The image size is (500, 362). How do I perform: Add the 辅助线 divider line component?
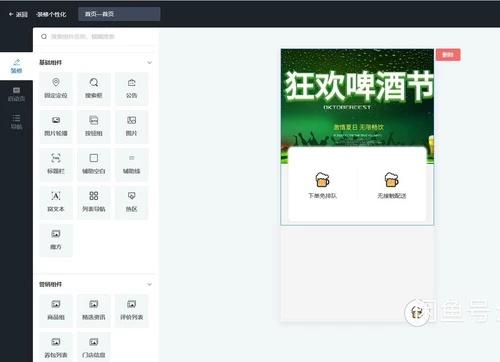tap(132, 165)
